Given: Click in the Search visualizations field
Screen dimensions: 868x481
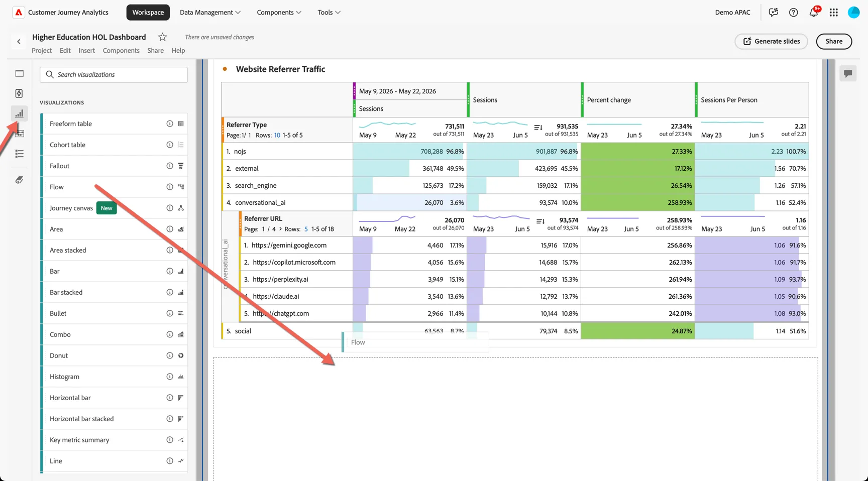Looking at the screenshot, I should 114,74.
